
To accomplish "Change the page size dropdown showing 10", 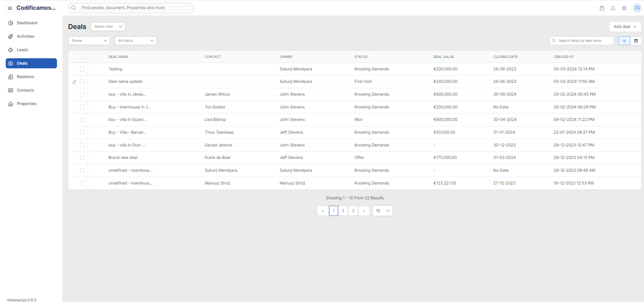I will click(x=382, y=211).
